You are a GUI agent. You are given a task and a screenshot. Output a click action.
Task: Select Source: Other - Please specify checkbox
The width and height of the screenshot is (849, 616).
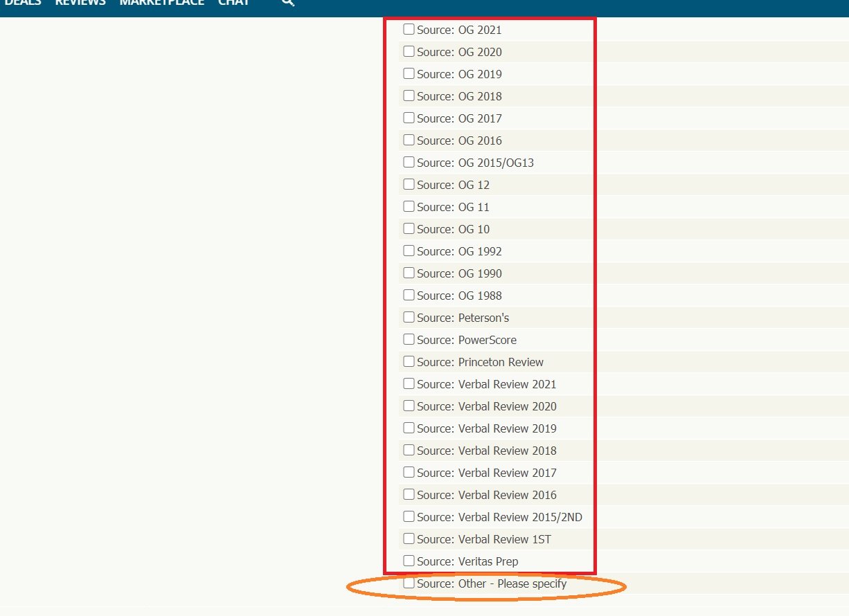[409, 583]
